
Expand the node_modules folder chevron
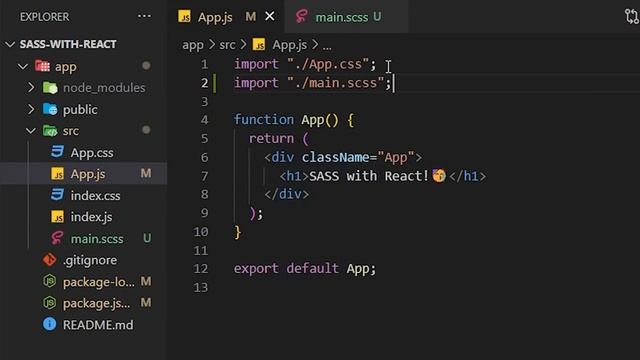pos(31,87)
